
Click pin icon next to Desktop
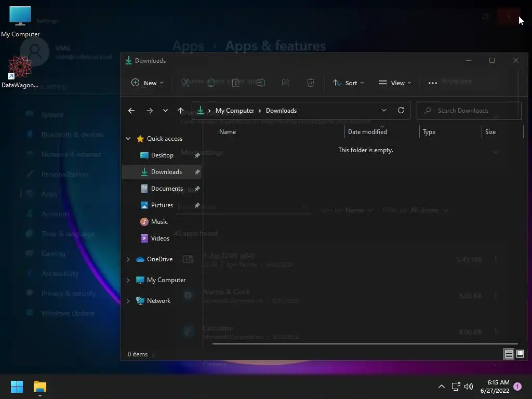click(197, 155)
